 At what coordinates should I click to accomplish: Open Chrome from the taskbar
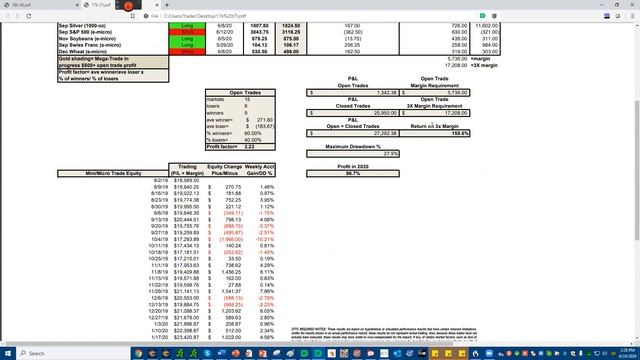[x=138, y=353]
